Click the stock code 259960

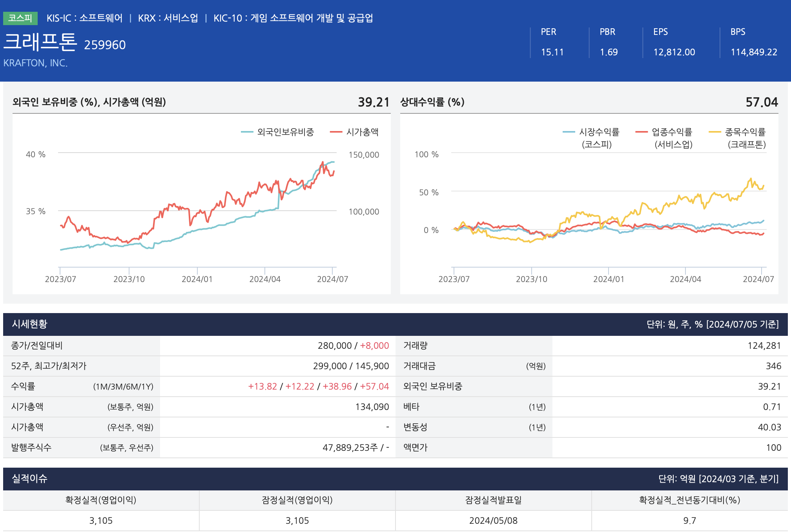tap(105, 45)
